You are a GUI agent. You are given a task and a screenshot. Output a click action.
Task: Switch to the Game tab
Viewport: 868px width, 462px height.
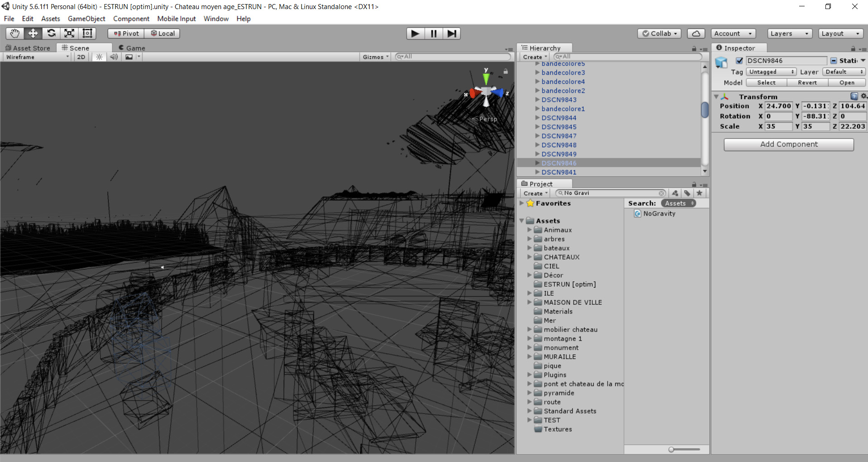point(132,48)
